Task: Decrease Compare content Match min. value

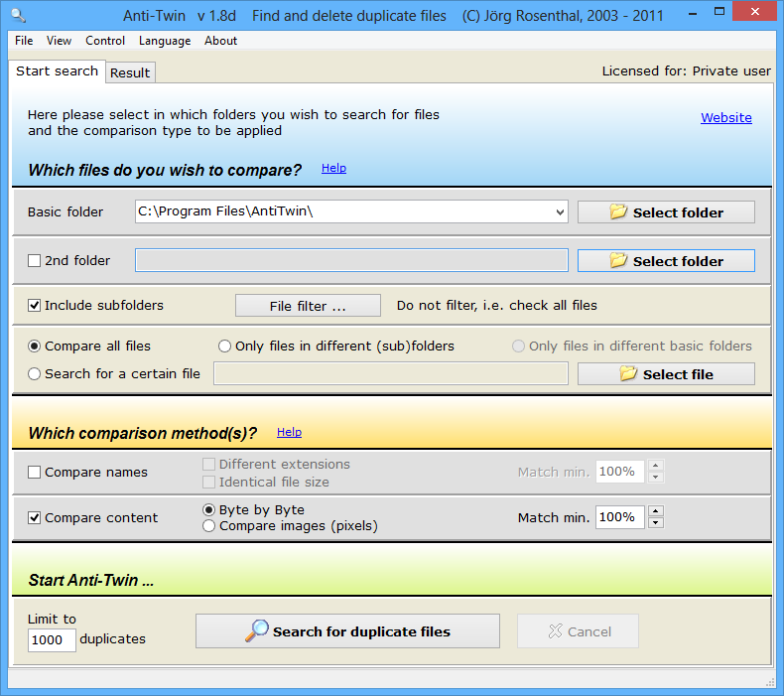Action: click(x=656, y=523)
